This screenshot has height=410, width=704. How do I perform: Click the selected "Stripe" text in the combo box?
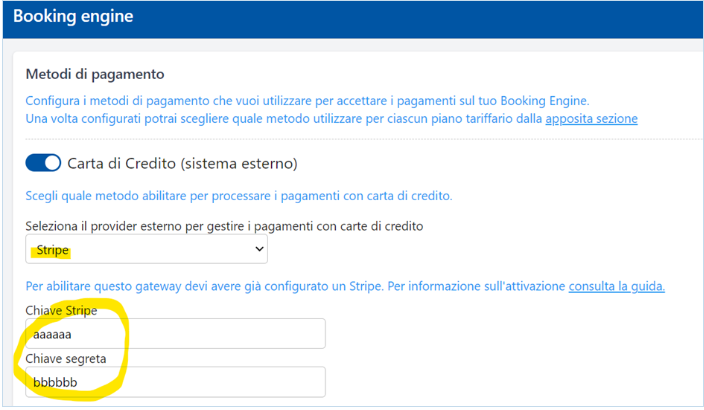(x=52, y=249)
